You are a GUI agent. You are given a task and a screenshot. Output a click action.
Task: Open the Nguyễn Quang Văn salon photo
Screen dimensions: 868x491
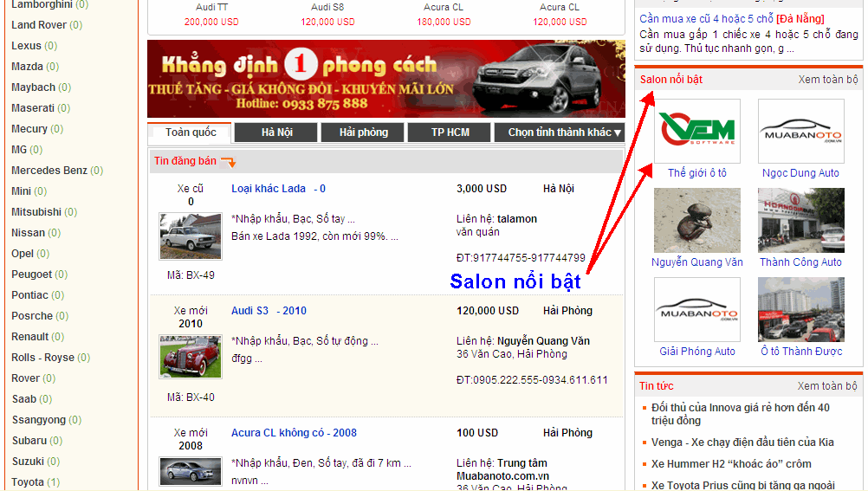pos(697,220)
